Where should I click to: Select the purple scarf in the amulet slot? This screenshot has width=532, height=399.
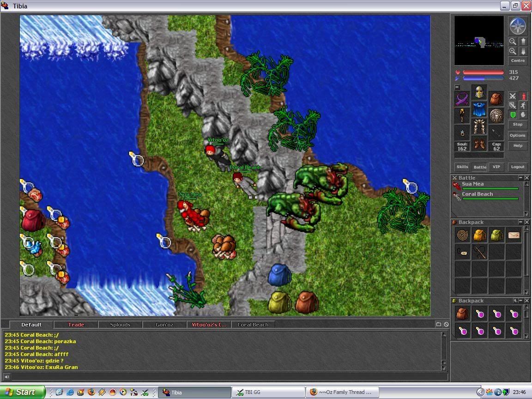(x=462, y=99)
